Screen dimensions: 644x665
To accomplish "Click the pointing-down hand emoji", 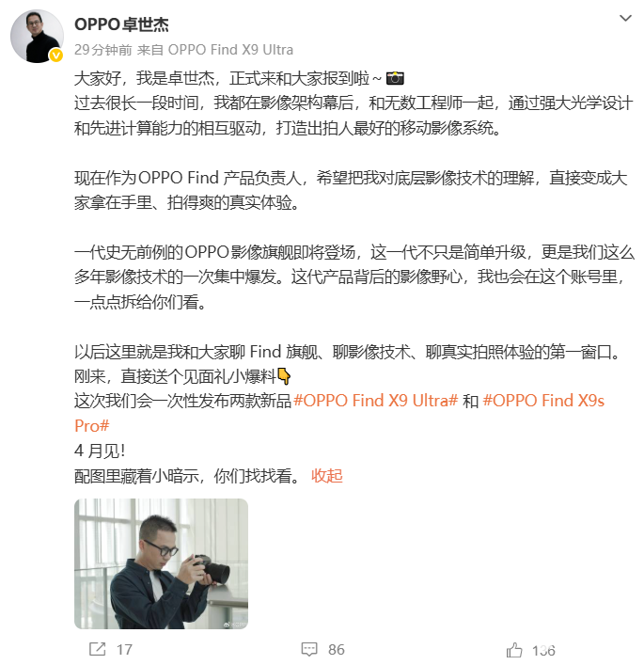I will click(x=284, y=375).
